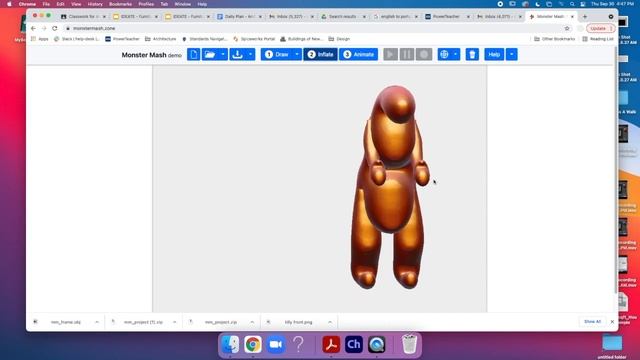This screenshot has height=360, width=640.
Task: Open QuickTime Player from the dock
Action: click(x=376, y=344)
